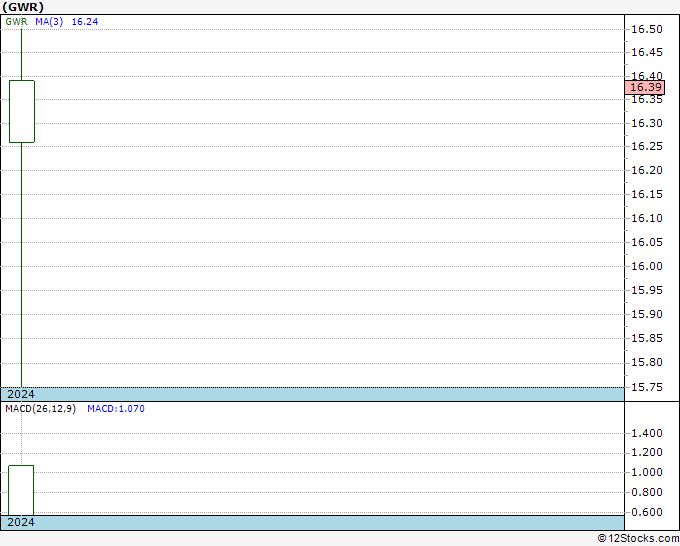The image size is (680, 546).
Task: Click the 15.80 price axis label
Action: tap(647, 362)
